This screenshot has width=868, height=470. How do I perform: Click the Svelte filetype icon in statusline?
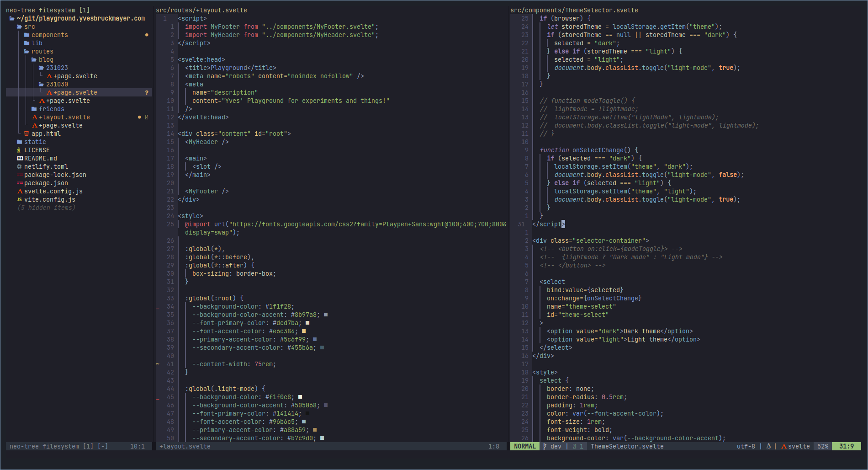tap(784, 447)
